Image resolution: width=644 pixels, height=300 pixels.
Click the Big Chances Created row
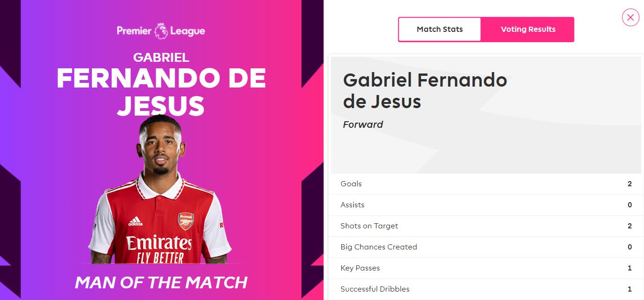tap(486, 247)
